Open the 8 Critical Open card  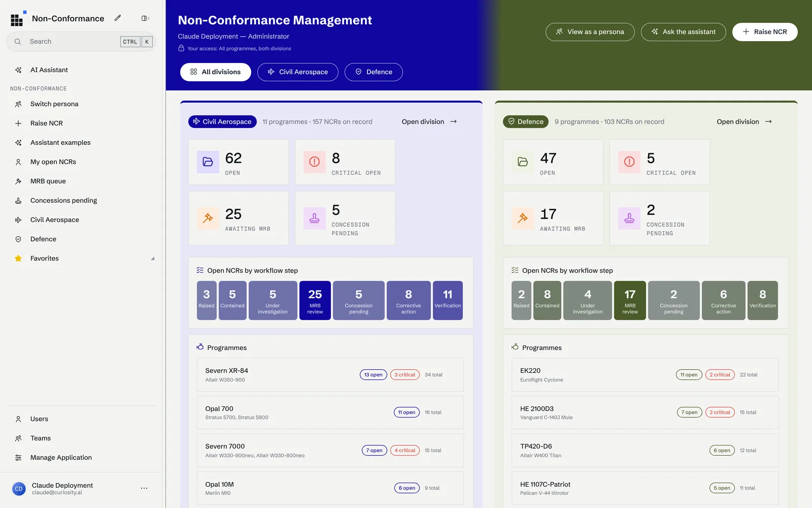point(345,162)
